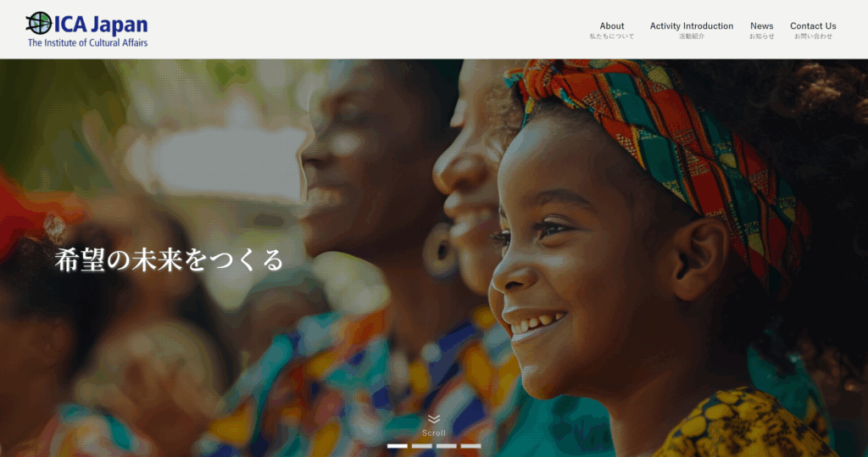
Task: Click the お知らせ subtitle link
Action: (762, 36)
